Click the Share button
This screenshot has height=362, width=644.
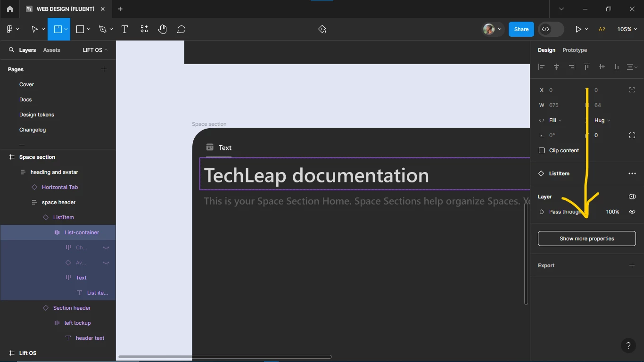(x=521, y=29)
